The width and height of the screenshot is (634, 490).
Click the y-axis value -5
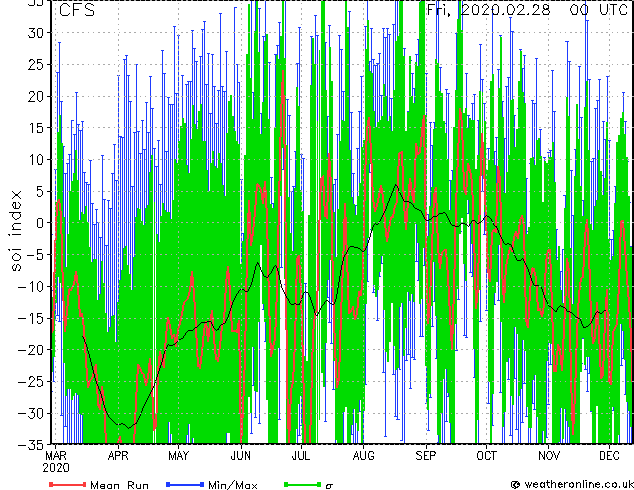click(35, 255)
